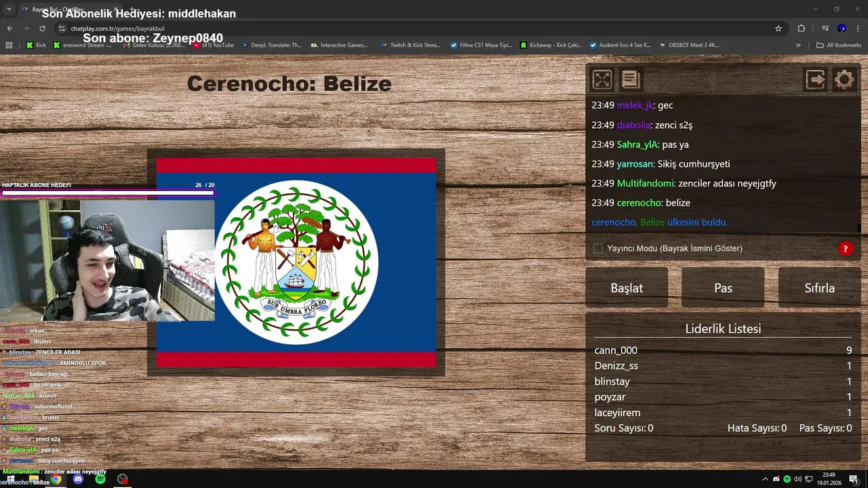
Task: Open Discord from the taskbar
Action: 78,479
